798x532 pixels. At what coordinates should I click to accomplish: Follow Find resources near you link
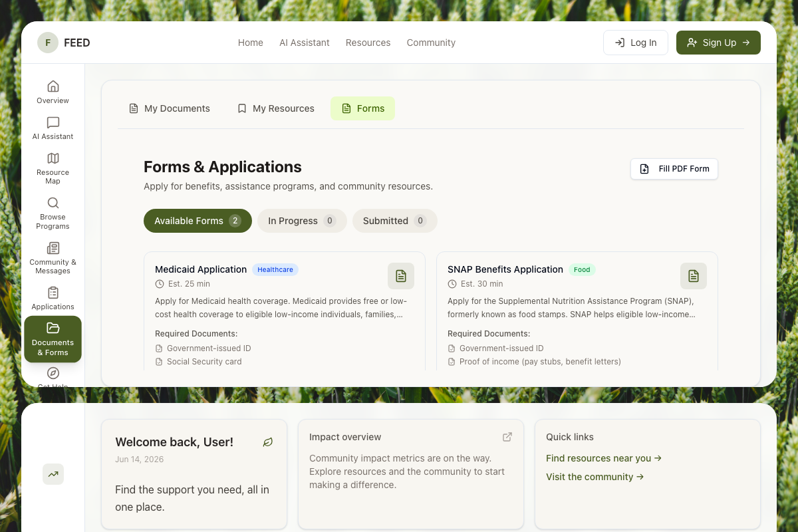[x=604, y=458]
